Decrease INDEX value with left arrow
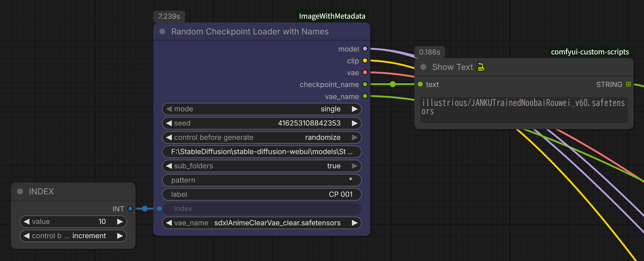Image resolution: width=644 pixels, height=261 pixels. (27, 222)
